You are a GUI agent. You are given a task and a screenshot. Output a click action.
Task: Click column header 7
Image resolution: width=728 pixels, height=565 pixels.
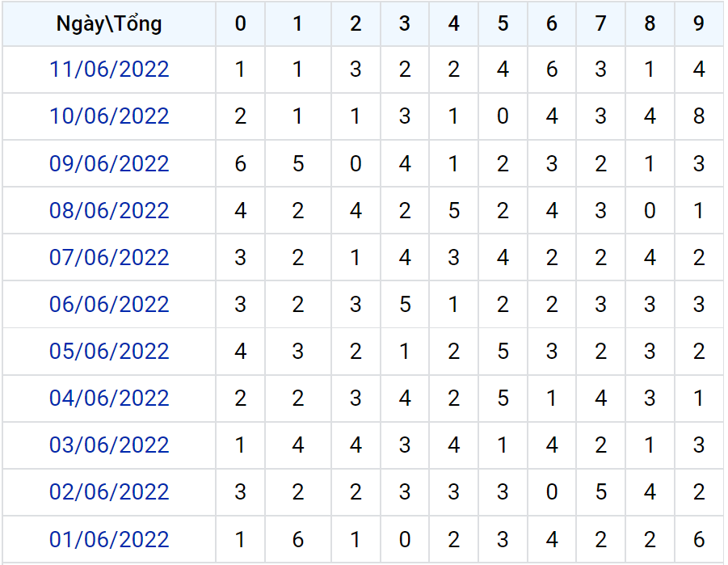[x=601, y=23]
